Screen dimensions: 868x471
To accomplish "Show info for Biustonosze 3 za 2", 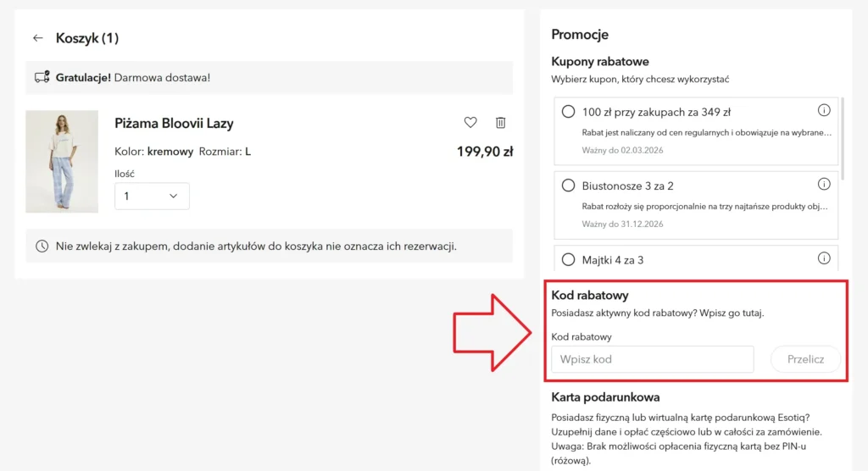I will [824, 184].
